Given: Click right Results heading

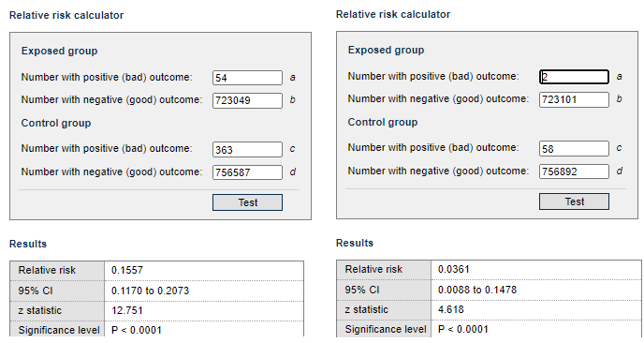Looking at the screenshot, I should pos(355,243).
